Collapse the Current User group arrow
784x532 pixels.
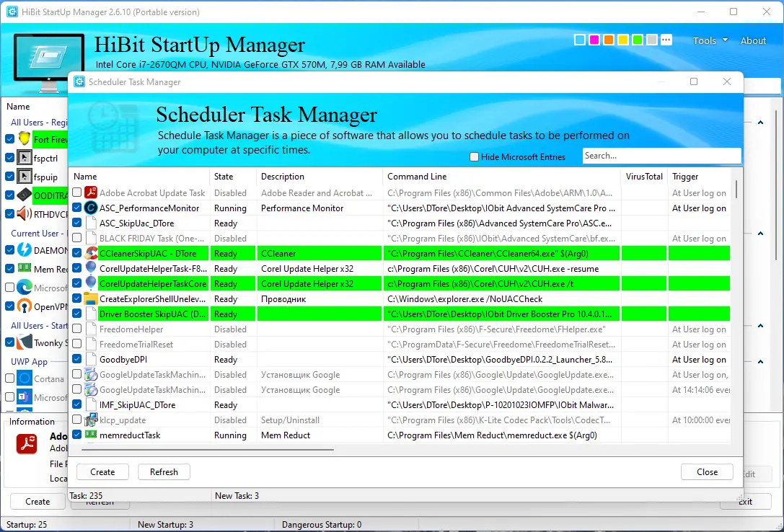click(760, 234)
